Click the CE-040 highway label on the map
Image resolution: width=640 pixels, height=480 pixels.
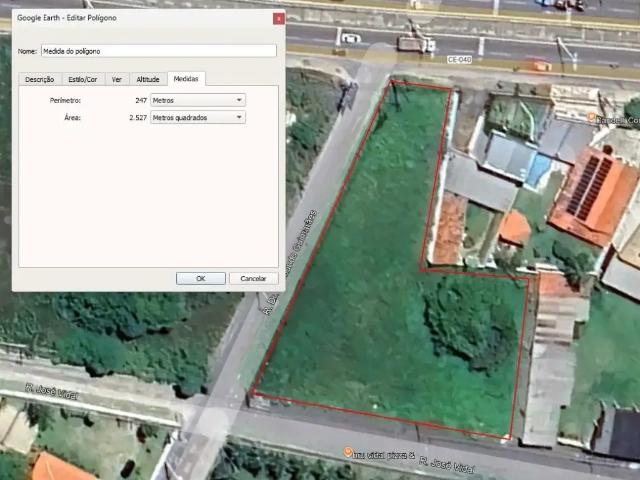(x=459, y=59)
